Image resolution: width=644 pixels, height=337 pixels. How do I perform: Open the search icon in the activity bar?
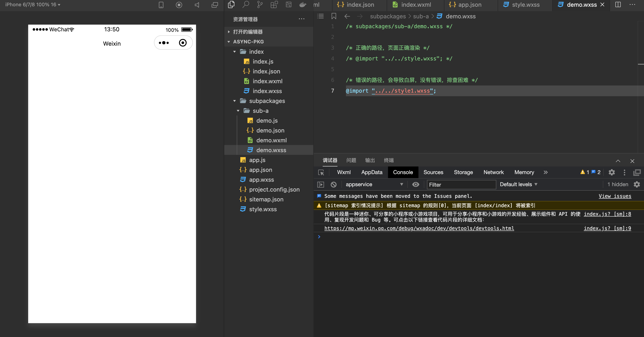coord(246,4)
